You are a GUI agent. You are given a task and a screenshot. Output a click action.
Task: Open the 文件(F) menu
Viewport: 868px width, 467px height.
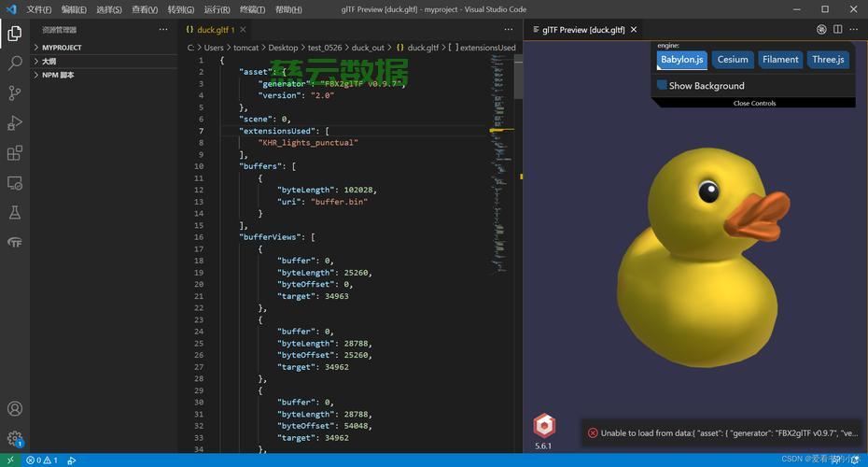[39, 9]
